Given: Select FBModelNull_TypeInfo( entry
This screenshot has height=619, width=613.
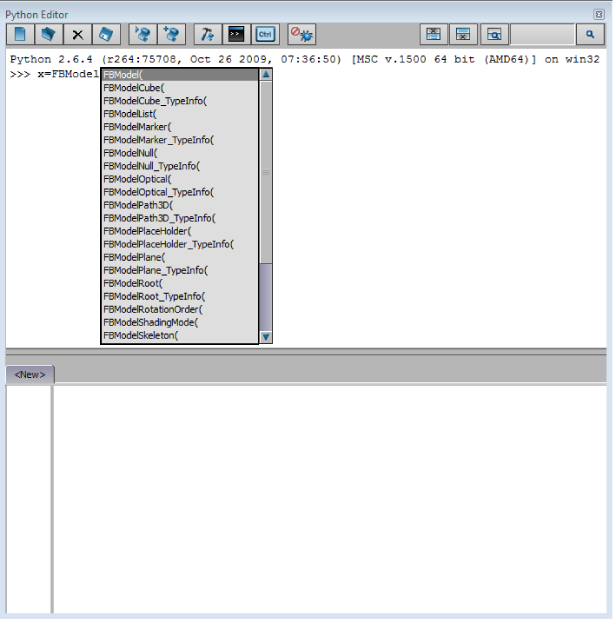Looking at the screenshot, I should tap(180, 166).
